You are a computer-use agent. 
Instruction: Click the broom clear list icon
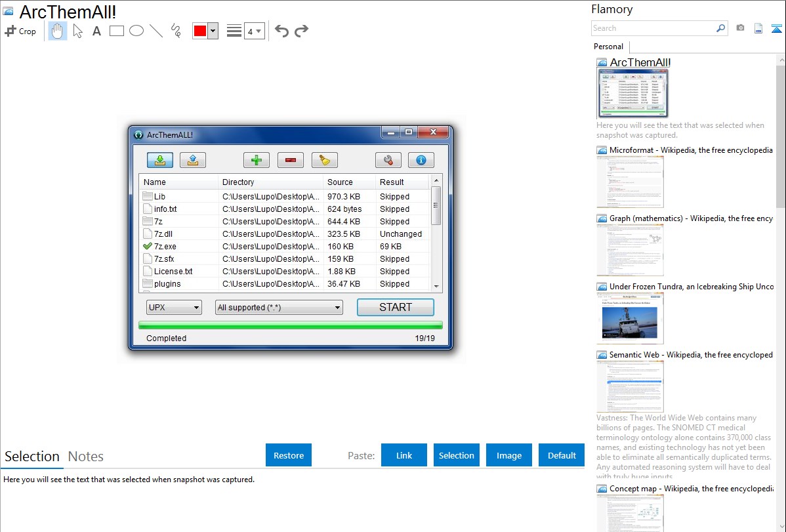(325, 160)
